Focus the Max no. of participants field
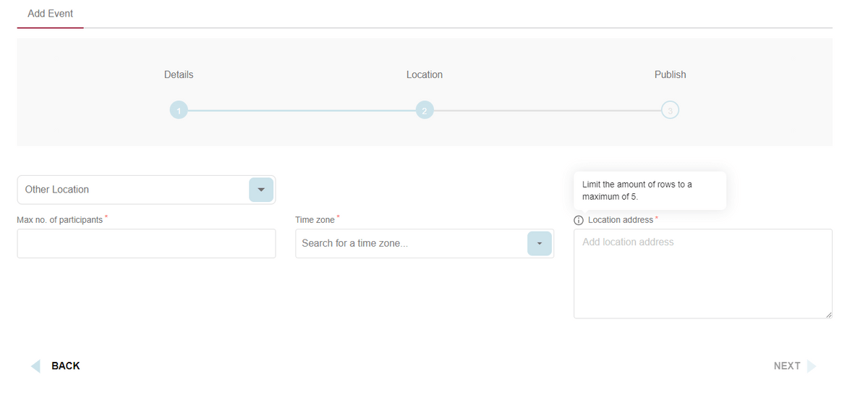868x393 pixels. pos(146,244)
